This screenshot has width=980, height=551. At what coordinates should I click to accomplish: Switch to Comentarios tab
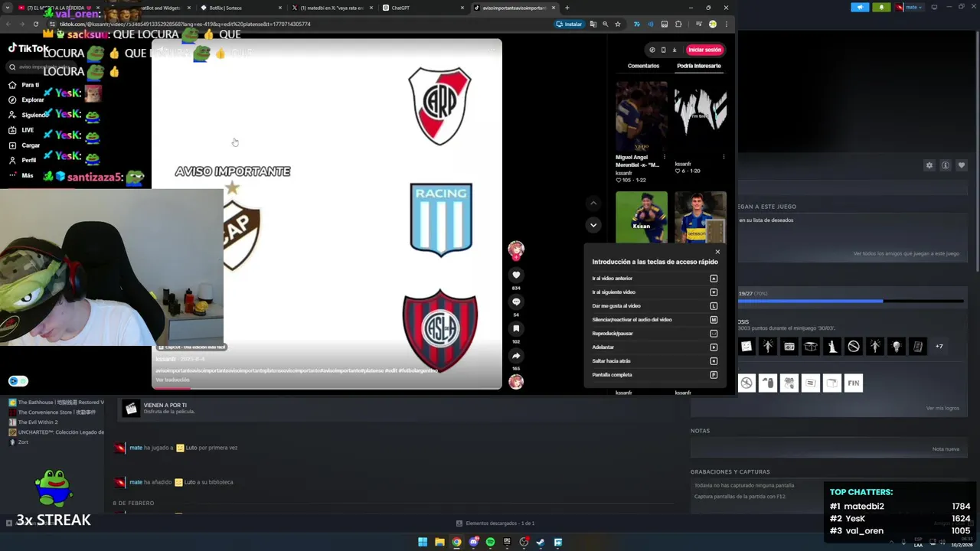pos(643,66)
